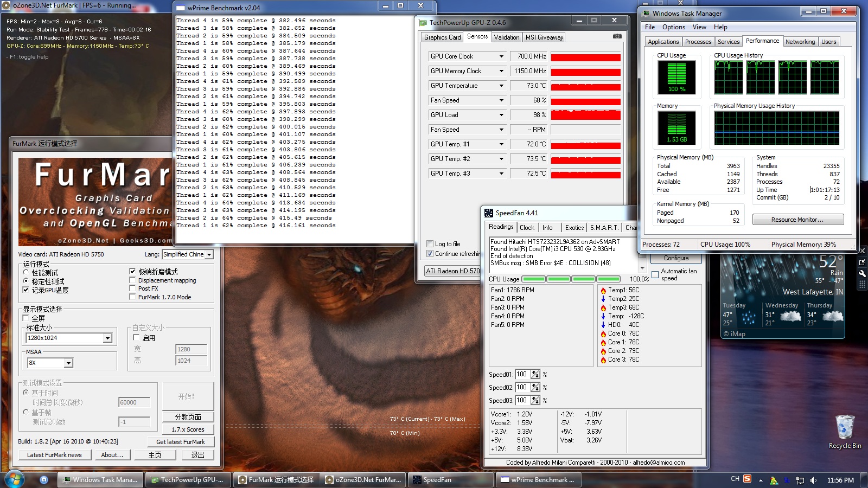Enable the Log to file checkbox
This screenshot has width=868, height=488.
tap(430, 244)
